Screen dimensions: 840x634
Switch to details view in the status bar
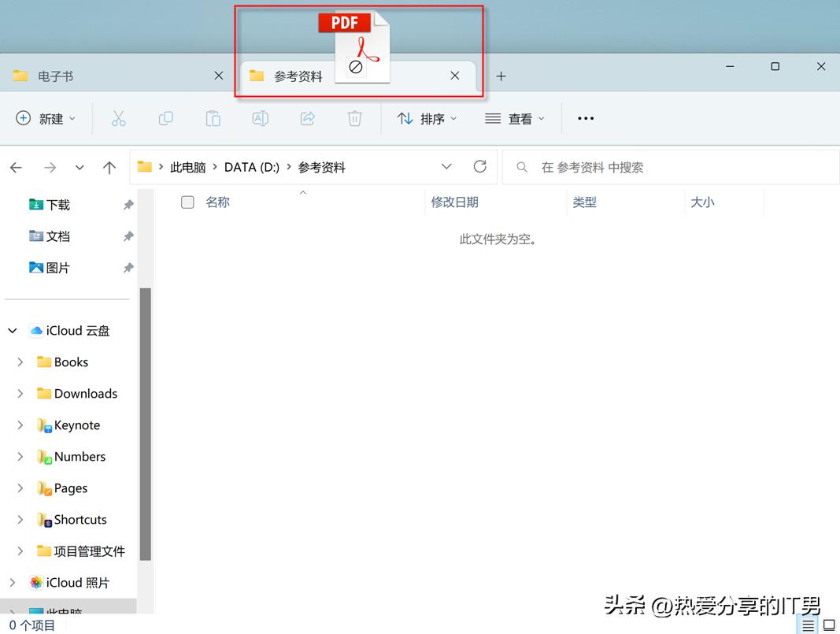click(x=808, y=625)
